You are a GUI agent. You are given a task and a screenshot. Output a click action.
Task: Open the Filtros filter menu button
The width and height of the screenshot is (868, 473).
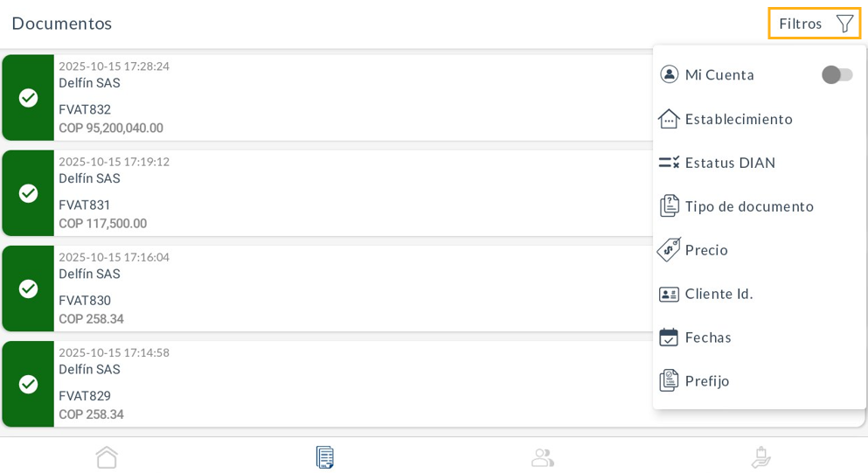pyautogui.click(x=814, y=24)
